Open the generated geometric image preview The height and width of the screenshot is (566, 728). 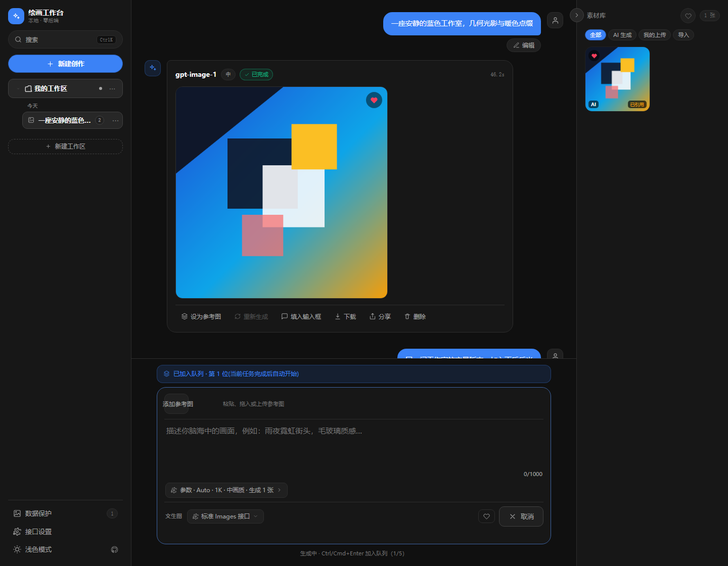click(x=282, y=193)
